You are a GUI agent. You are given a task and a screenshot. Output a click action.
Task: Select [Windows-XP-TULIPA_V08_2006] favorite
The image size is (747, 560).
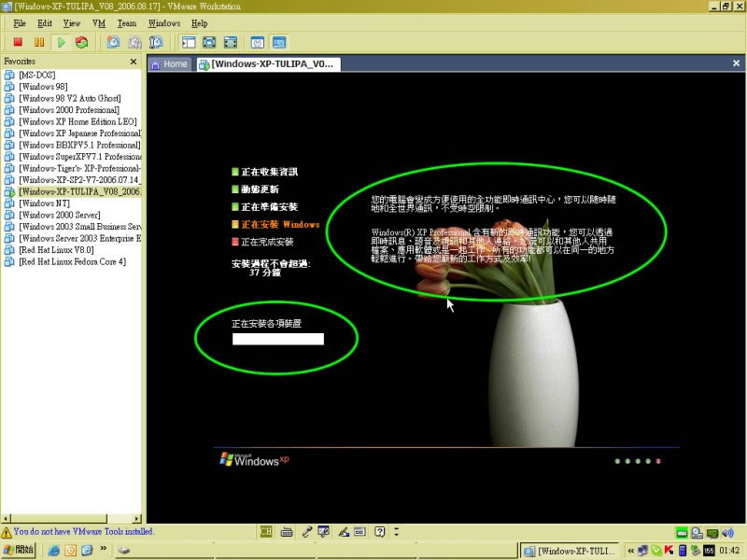79,192
